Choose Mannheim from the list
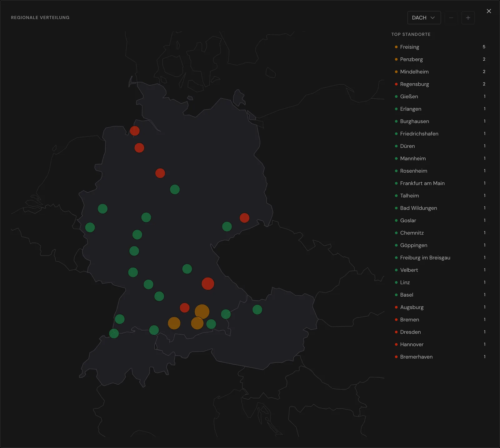 pyautogui.click(x=440, y=159)
